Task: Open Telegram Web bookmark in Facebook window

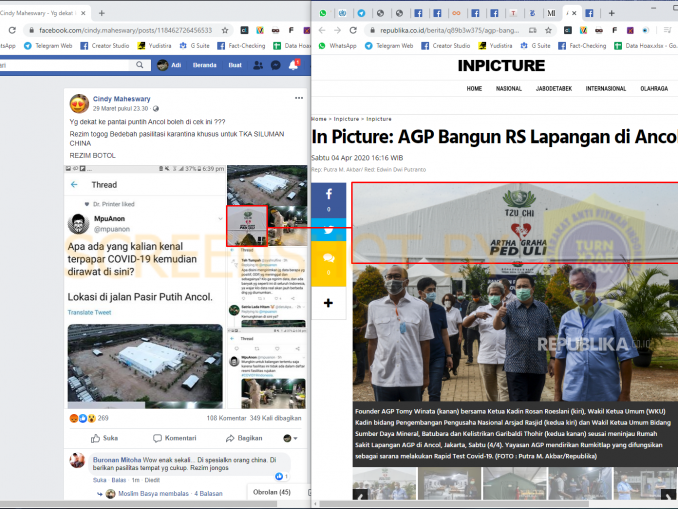Action: [48, 45]
